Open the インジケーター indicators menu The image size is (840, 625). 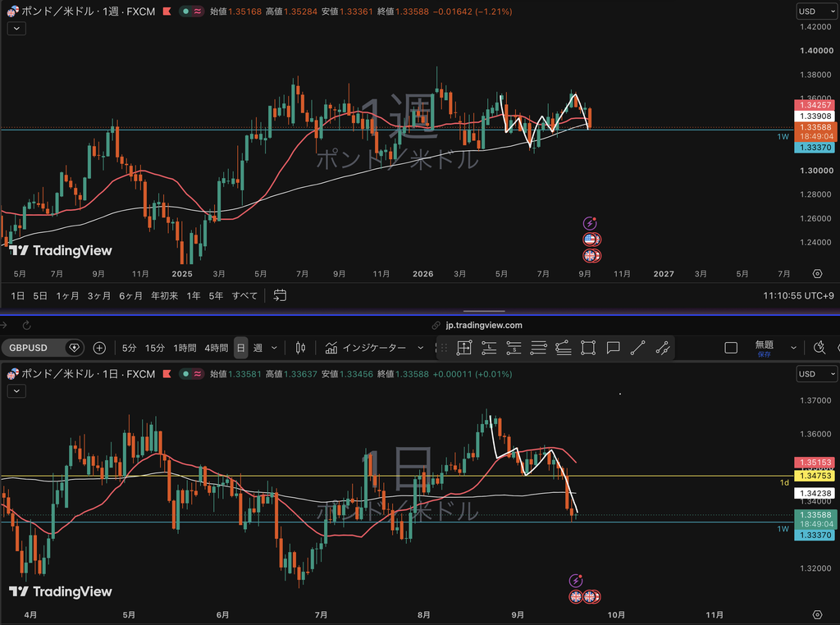(x=374, y=348)
